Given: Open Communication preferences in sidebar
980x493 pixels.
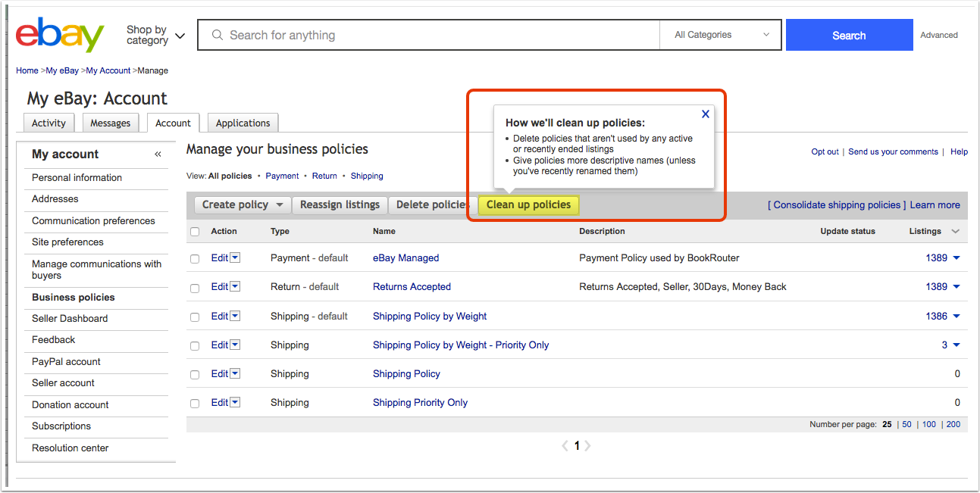Looking at the screenshot, I should (x=93, y=220).
